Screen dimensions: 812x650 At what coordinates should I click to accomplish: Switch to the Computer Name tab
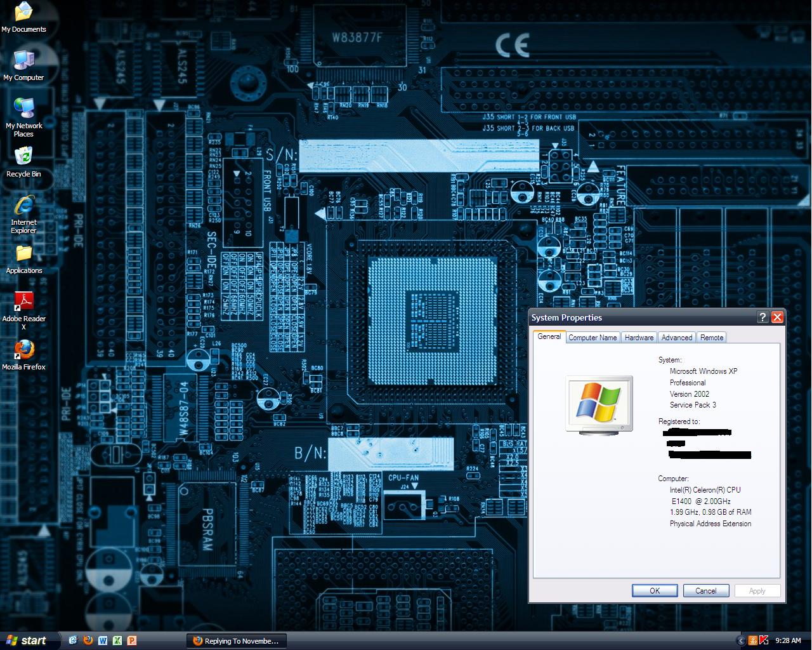pos(593,338)
